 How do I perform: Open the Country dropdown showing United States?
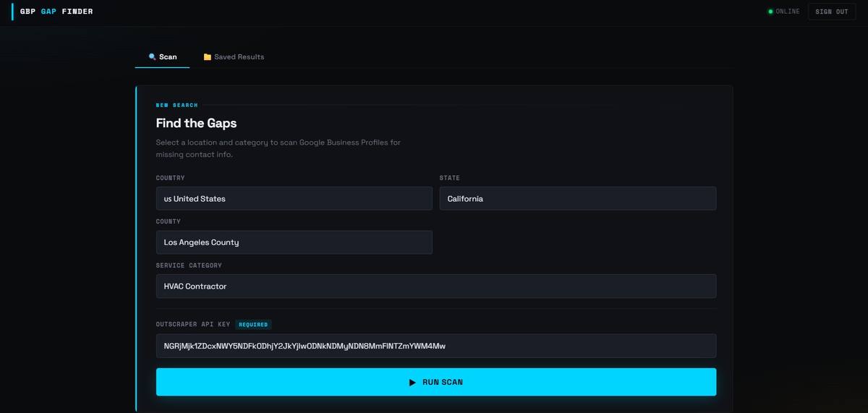click(294, 199)
